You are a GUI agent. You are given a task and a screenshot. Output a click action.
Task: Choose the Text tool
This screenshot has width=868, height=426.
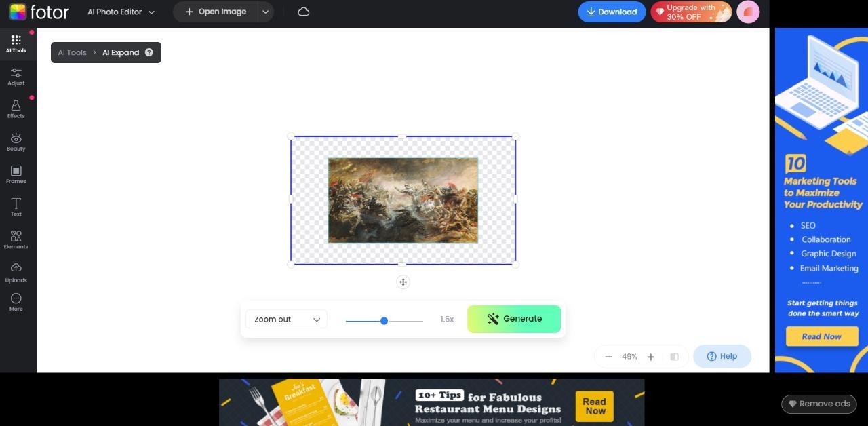pyautogui.click(x=16, y=207)
